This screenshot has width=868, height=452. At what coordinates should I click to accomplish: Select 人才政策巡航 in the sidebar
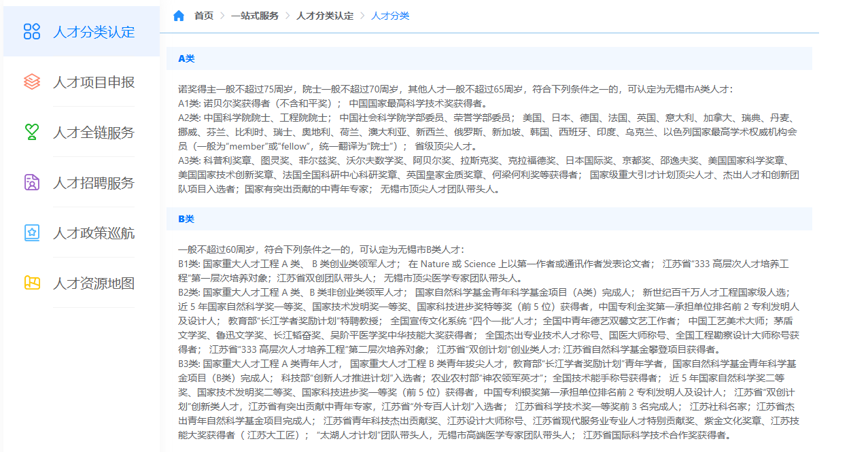coord(94,233)
